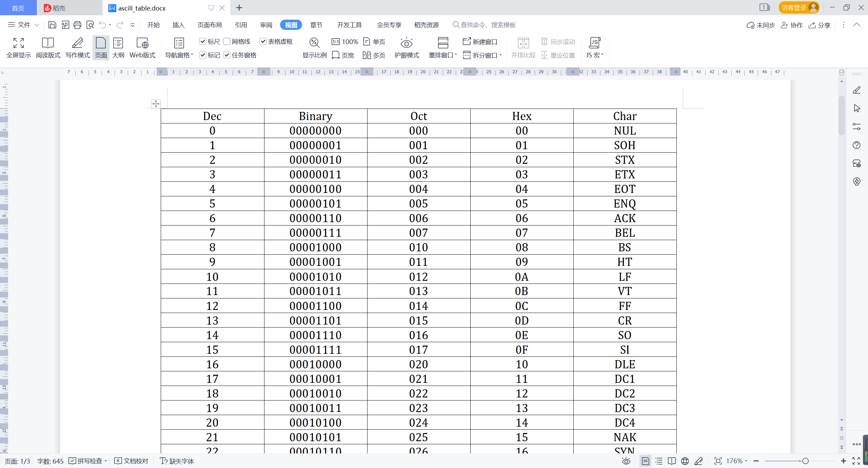Uncheck the ruler (标尺) checkbox
Screen dimensions: 868x468
tap(203, 41)
